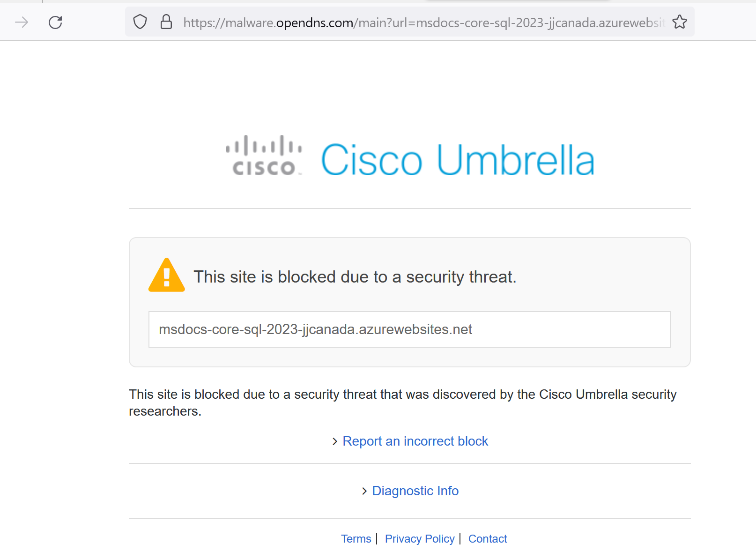The width and height of the screenshot is (756, 559).
Task: Select the URL in the address bar
Action: pos(424,22)
